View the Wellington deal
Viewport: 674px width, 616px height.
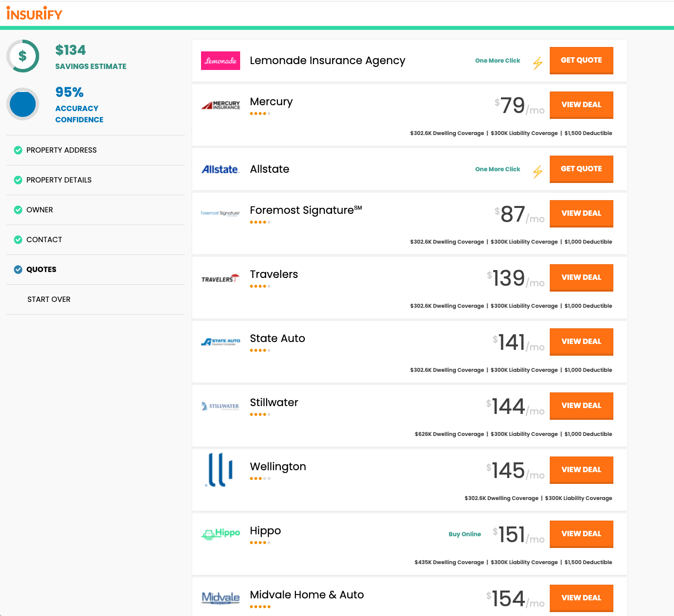(x=581, y=470)
